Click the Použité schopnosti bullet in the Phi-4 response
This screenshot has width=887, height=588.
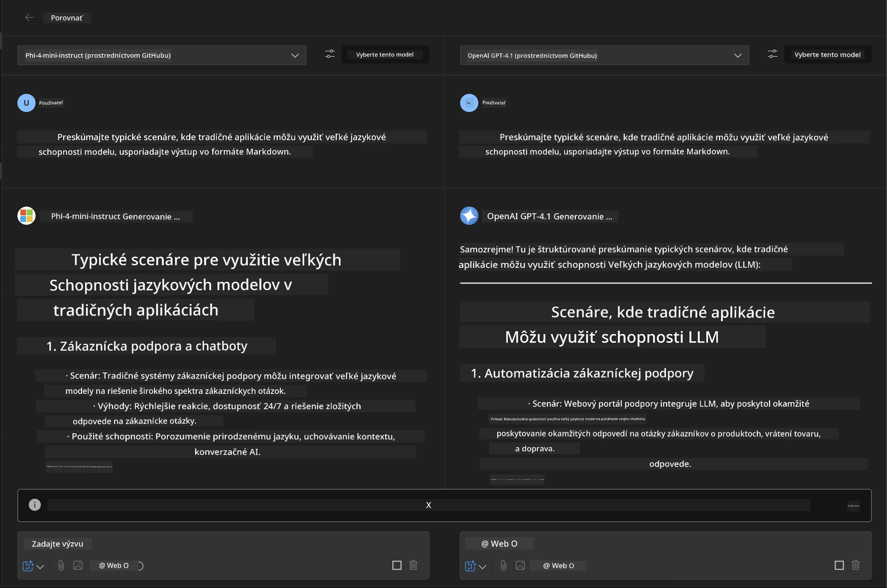point(231,436)
